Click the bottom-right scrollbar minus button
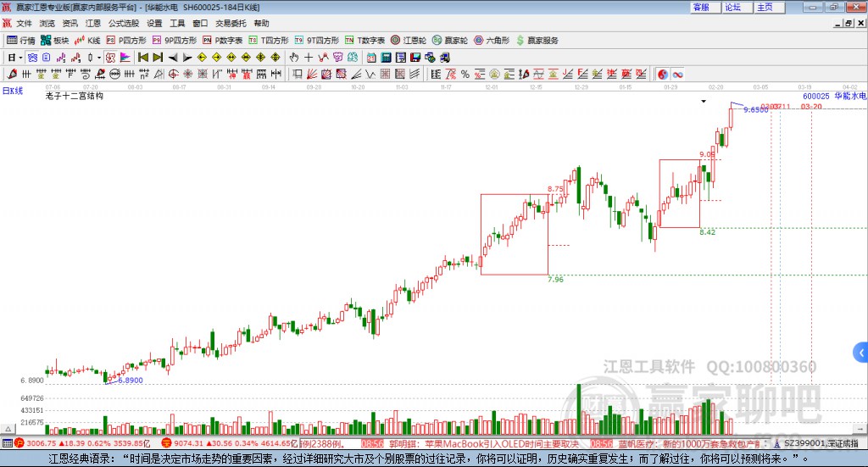 (860, 430)
